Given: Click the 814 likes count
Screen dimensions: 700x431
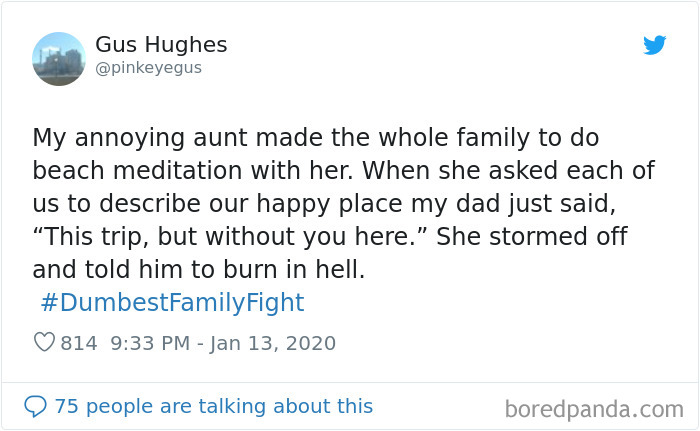Looking at the screenshot, I should click(x=79, y=343).
